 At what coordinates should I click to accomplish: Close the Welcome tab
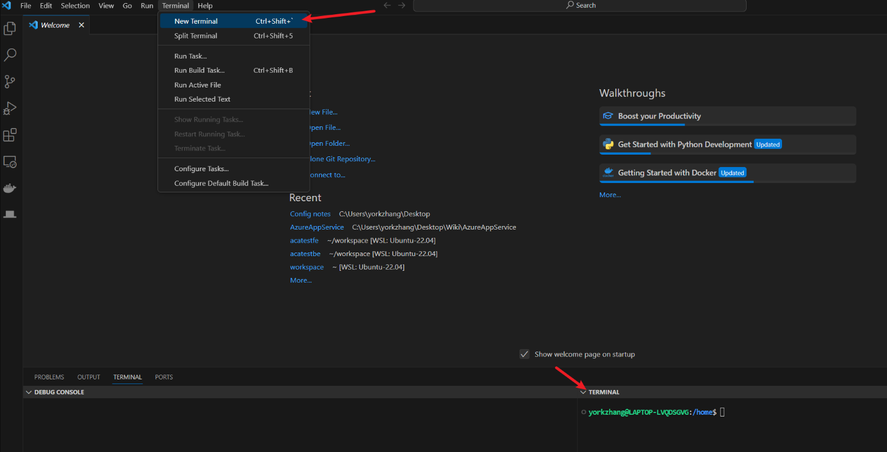(x=81, y=25)
